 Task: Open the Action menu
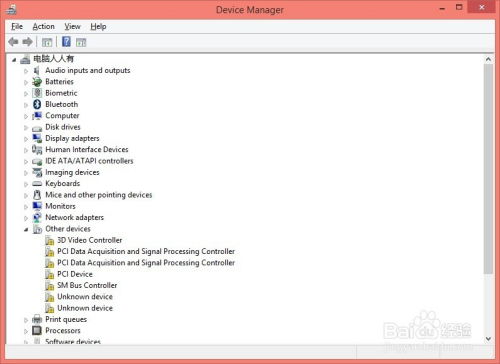43,26
